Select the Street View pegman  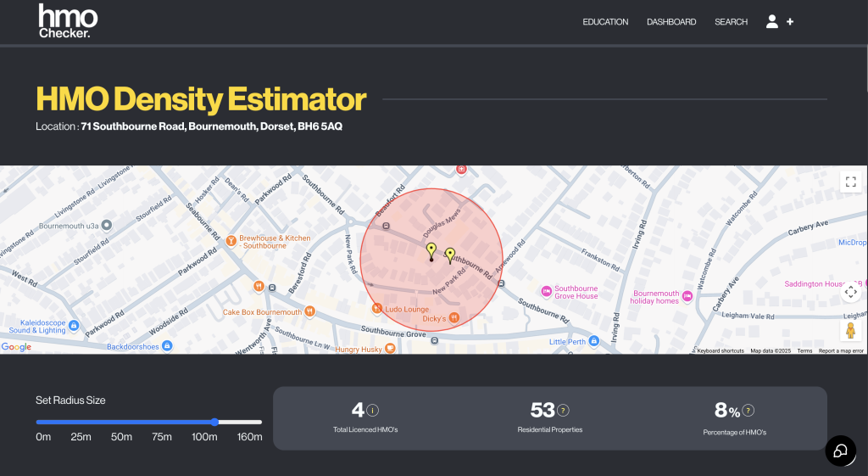pyautogui.click(x=851, y=330)
